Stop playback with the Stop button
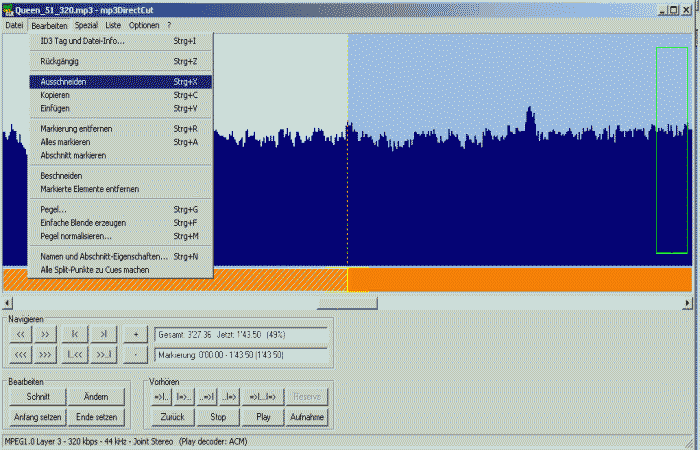The height and width of the screenshot is (450, 700). point(217,416)
